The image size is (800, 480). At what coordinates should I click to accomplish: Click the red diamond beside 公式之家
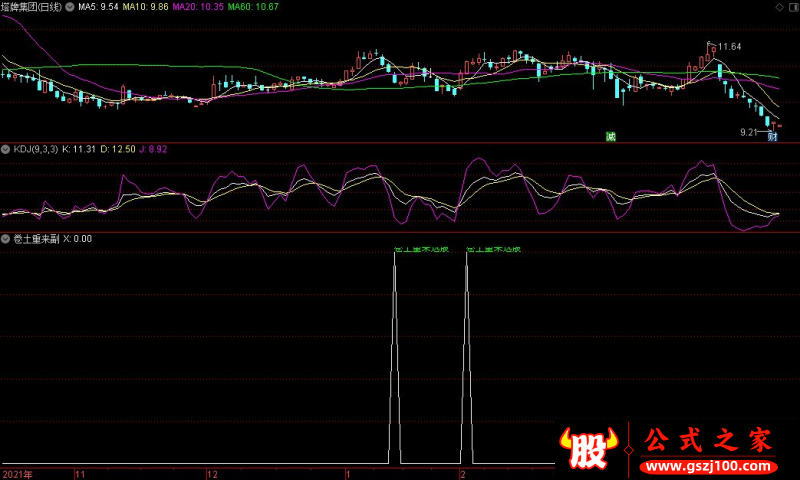629,450
